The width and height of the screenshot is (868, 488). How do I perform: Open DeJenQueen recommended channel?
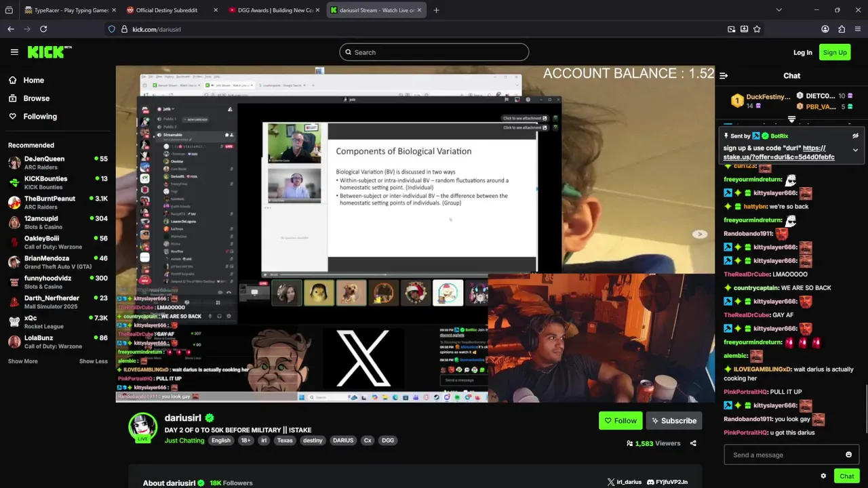click(58, 163)
